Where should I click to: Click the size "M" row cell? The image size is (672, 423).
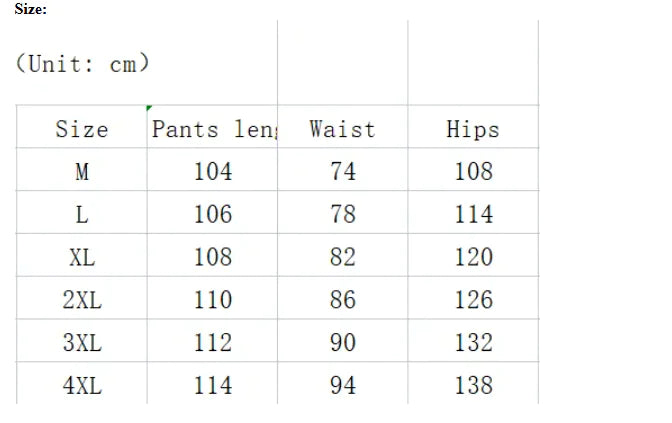(x=82, y=172)
